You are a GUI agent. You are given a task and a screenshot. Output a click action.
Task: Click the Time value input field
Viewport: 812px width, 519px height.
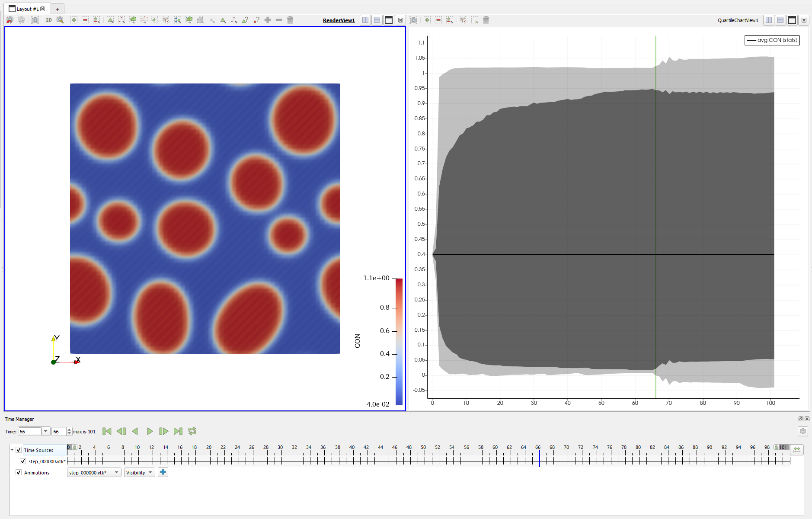point(30,431)
